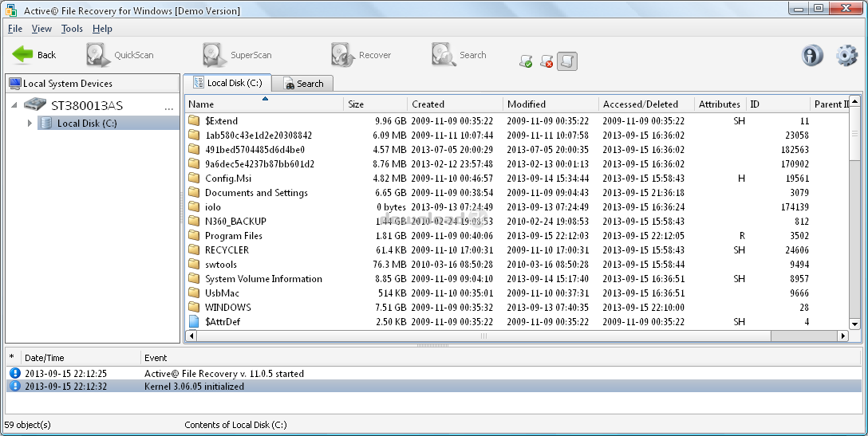The image size is (868, 436).
Task: Click the info (About) icon
Action: click(x=812, y=55)
